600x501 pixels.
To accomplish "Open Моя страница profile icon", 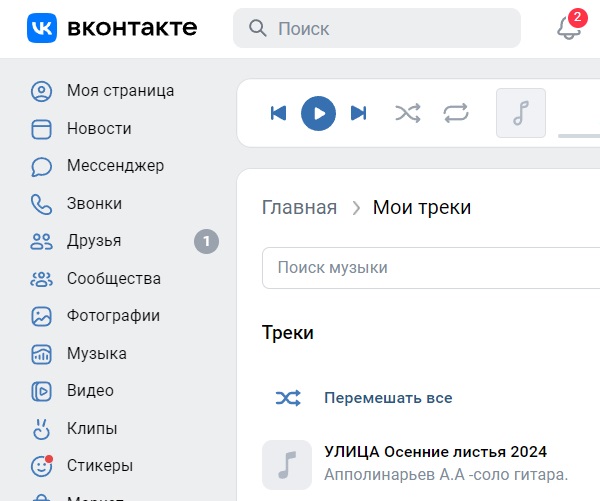I will [41, 91].
